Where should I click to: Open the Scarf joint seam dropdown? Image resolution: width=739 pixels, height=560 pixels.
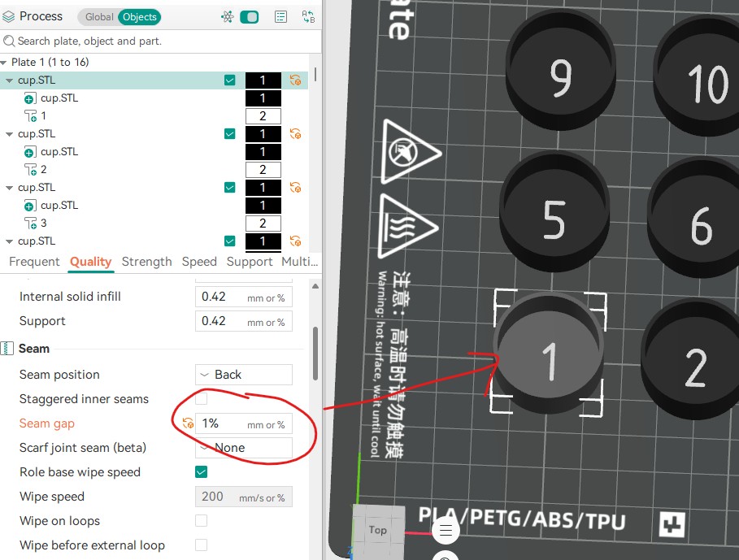point(244,448)
